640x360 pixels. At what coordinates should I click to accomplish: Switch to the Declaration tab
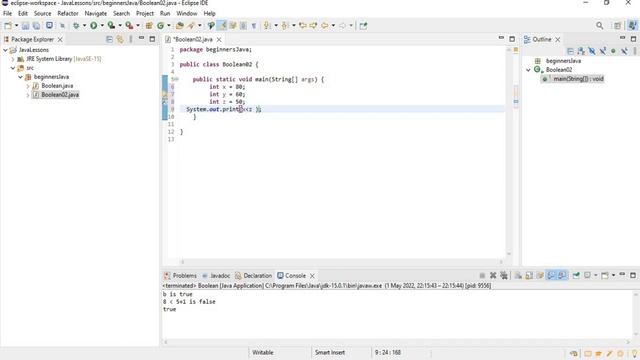[x=253, y=276]
